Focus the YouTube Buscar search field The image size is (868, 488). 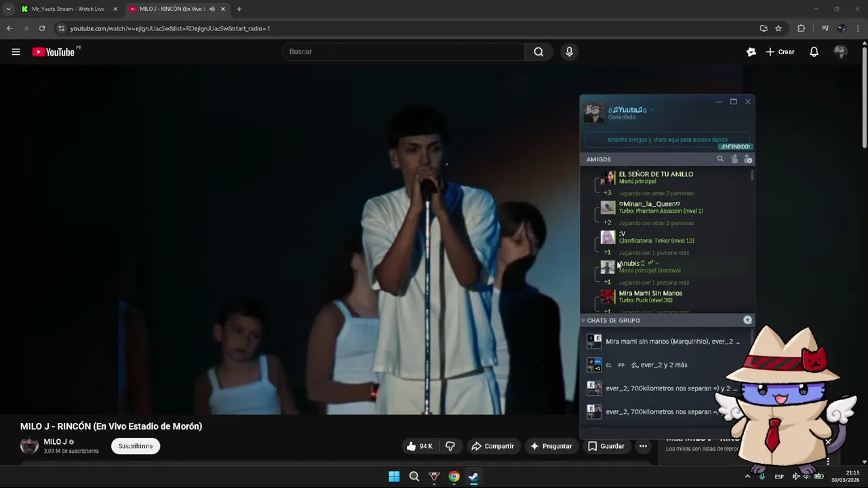[403, 52]
